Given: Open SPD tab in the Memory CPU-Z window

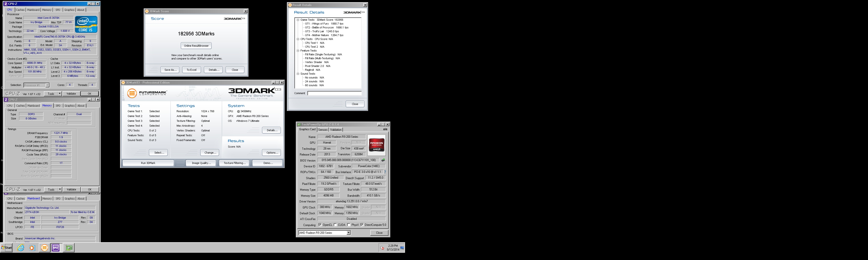Looking at the screenshot, I should coord(58,106).
